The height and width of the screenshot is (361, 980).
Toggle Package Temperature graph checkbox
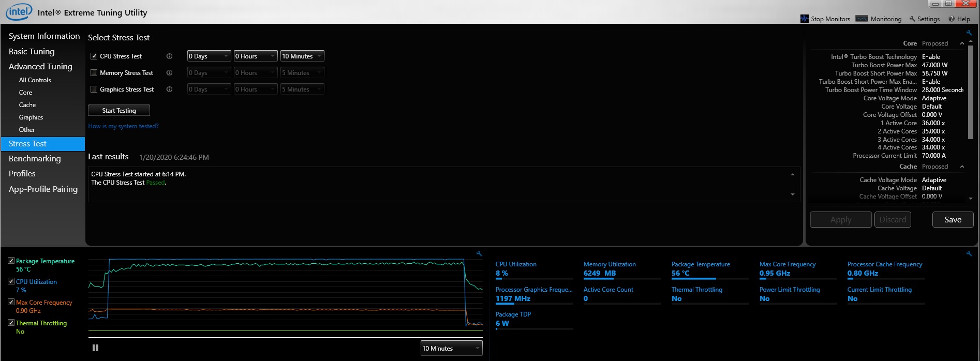(x=11, y=261)
